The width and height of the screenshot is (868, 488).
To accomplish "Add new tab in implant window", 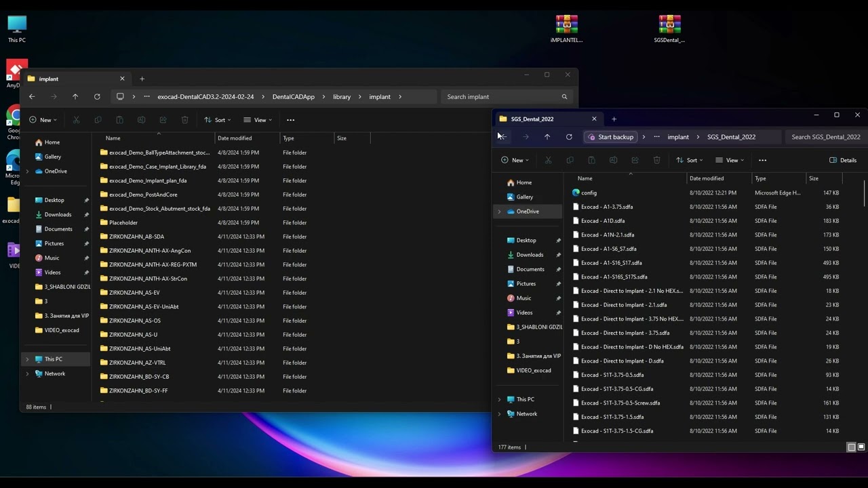I will click(142, 79).
